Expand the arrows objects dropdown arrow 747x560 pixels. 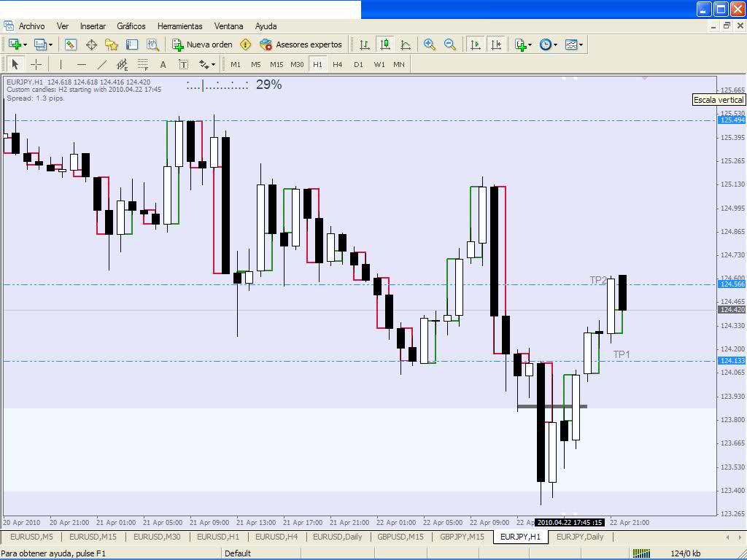click(214, 65)
